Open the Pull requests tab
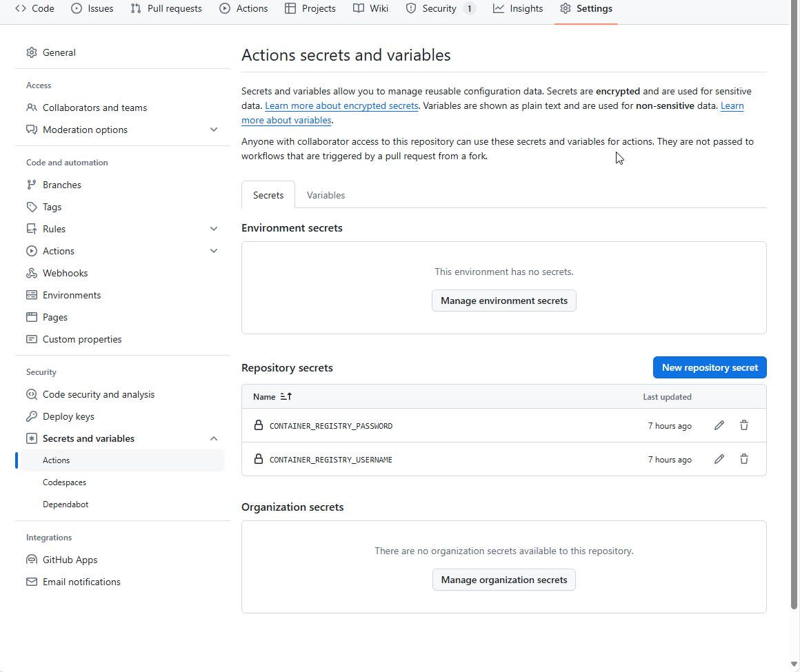Image resolution: width=800 pixels, height=672 pixels. coord(166,9)
